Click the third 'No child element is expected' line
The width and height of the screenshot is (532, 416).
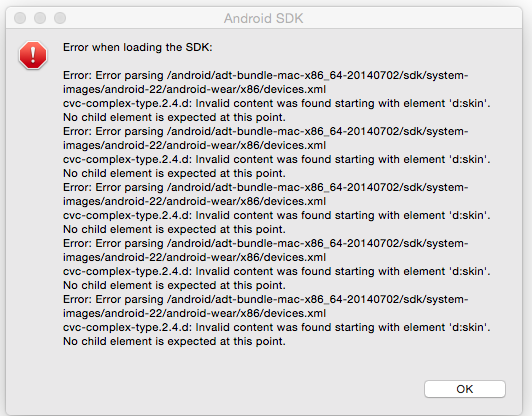pyautogui.click(x=174, y=229)
